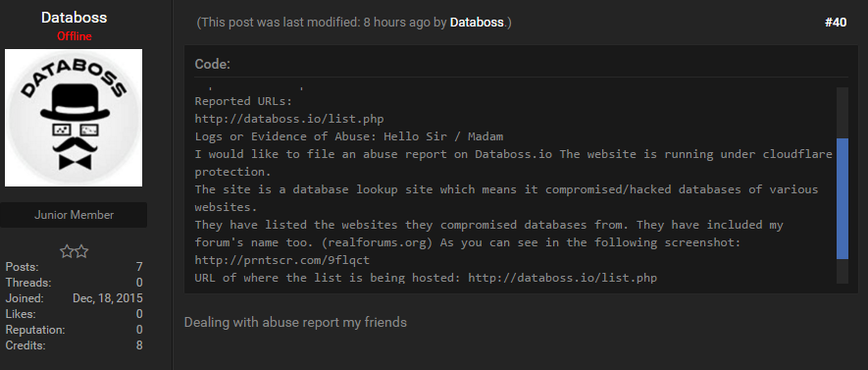
Task: Click the Junior Member rank badge
Action: 74,215
